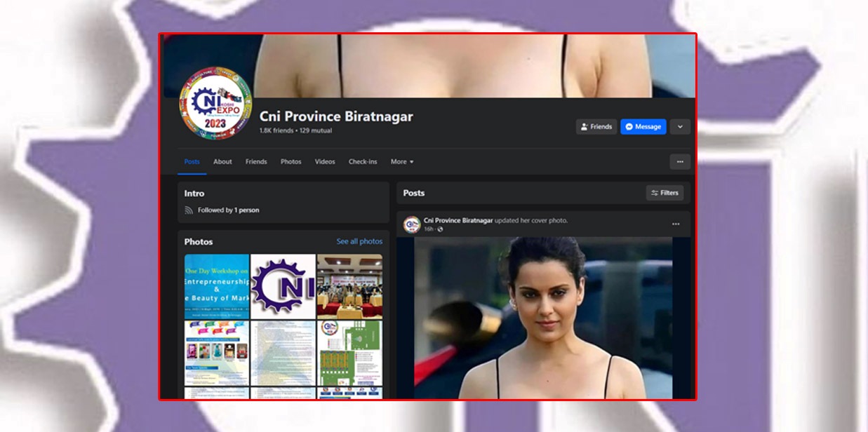Click the Cni Province Biratnagar post author name
The width and height of the screenshot is (868, 432).
click(x=458, y=220)
